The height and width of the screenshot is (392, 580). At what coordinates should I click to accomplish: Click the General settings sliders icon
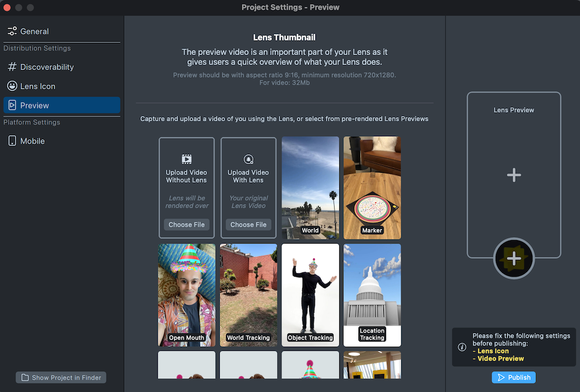pyautogui.click(x=12, y=31)
